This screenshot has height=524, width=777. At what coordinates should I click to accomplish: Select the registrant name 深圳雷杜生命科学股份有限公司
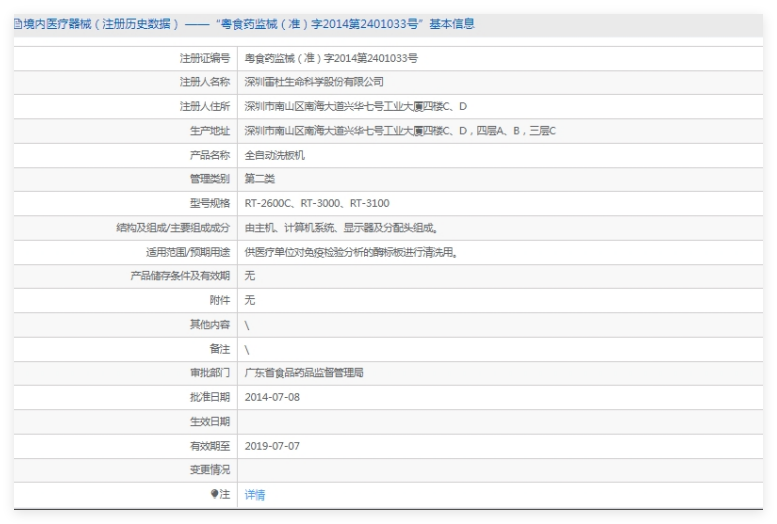click(314, 82)
